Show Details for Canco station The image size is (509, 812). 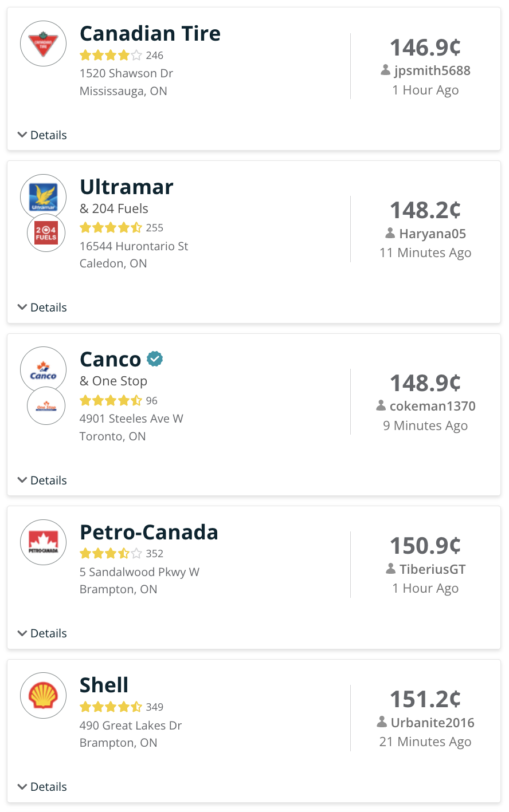coord(42,480)
